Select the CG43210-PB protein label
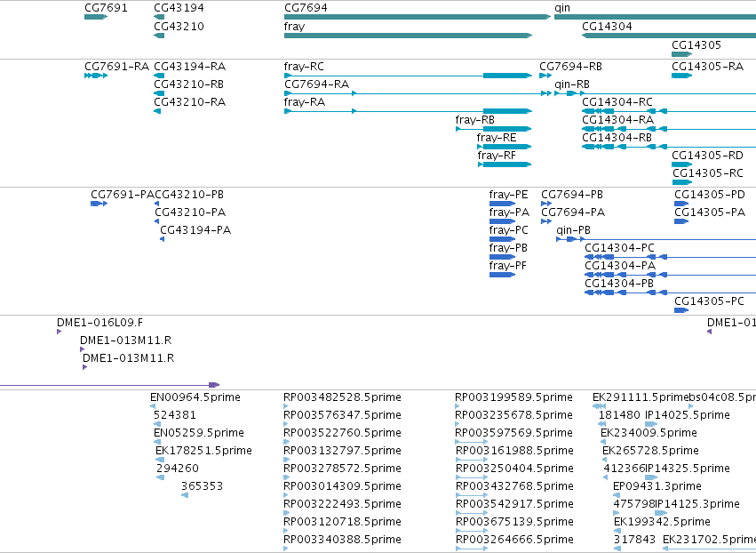Viewport: 756px width, 553px height. pos(189,195)
